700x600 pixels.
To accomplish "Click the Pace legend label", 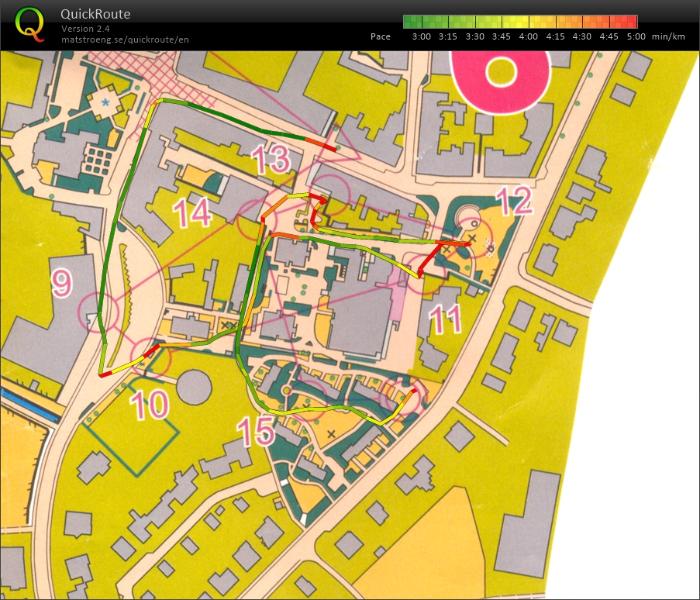I will point(381,36).
